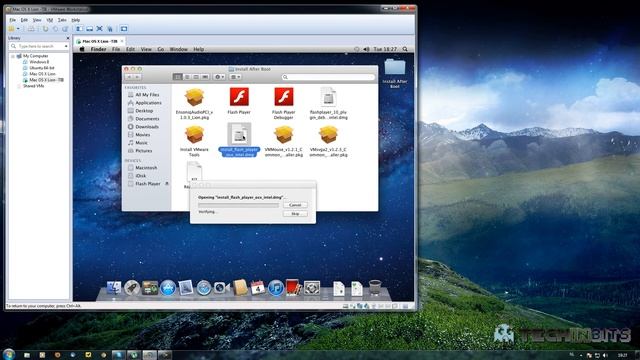Eject Flash Player volume in sidebar
The width and height of the screenshot is (640, 360).
click(167, 184)
